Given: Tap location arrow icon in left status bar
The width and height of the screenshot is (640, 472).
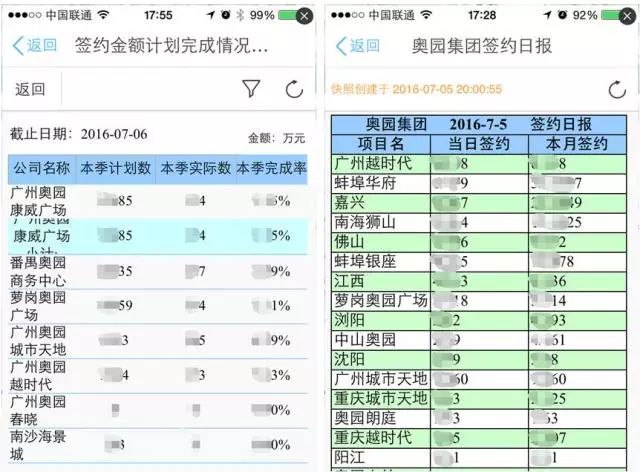Looking at the screenshot, I should (x=210, y=15).
